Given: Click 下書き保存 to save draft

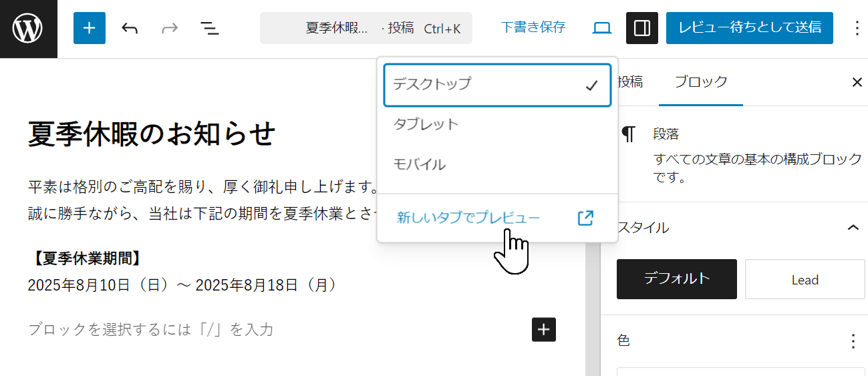Looking at the screenshot, I should (533, 27).
